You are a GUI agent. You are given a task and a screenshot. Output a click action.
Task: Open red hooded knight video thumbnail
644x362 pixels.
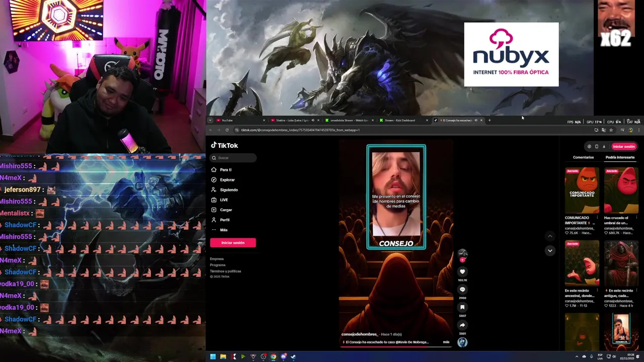pyautogui.click(x=621, y=263)
